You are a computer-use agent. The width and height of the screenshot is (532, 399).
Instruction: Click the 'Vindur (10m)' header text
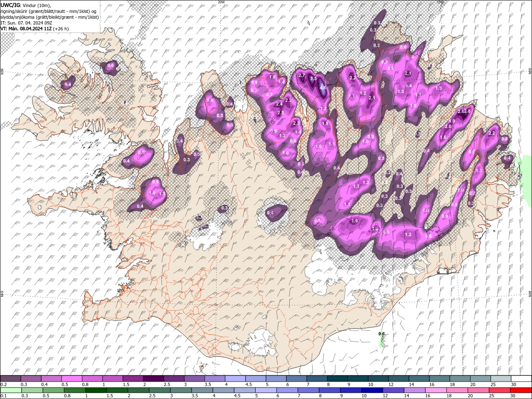pyautogui.click(x=37, y=5)
